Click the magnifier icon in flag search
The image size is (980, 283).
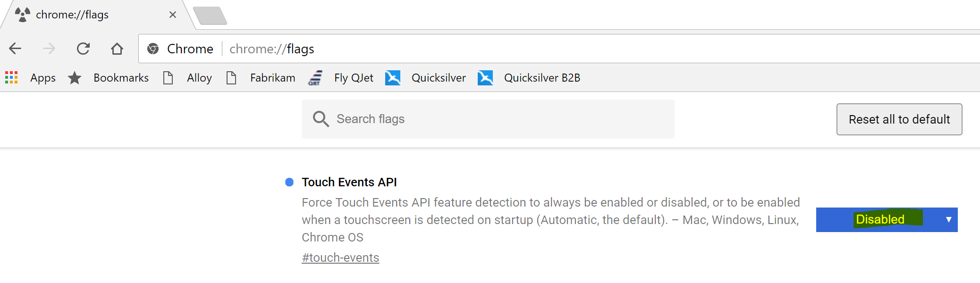[321, 119]
